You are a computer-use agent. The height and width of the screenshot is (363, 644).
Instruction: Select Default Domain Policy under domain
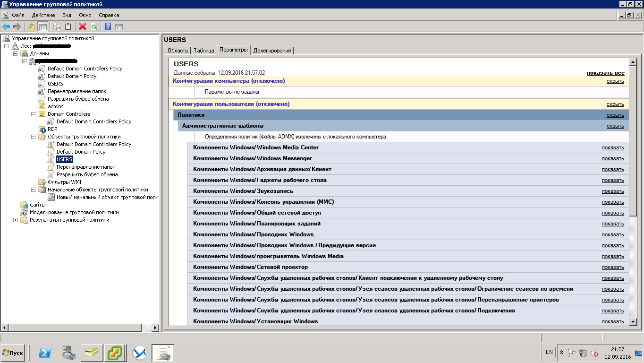pyautogui.click(x=72, y=76)
